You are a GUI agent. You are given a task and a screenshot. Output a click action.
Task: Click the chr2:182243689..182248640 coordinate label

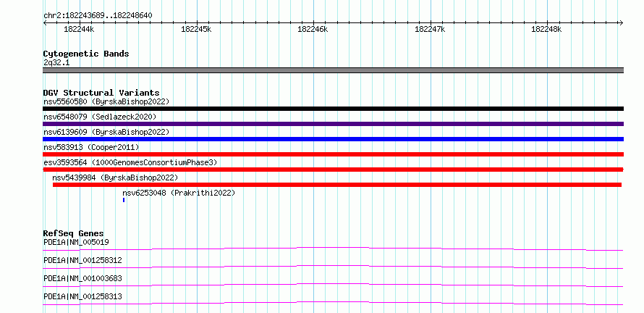pyautogui.click(x=98, y=15)
